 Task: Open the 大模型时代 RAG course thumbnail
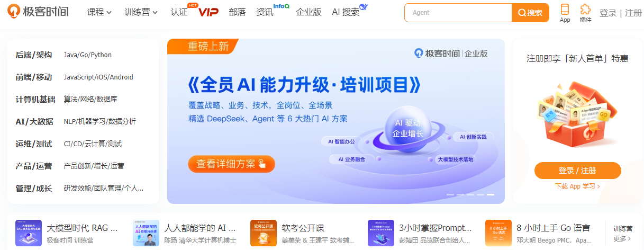[29, 233]
